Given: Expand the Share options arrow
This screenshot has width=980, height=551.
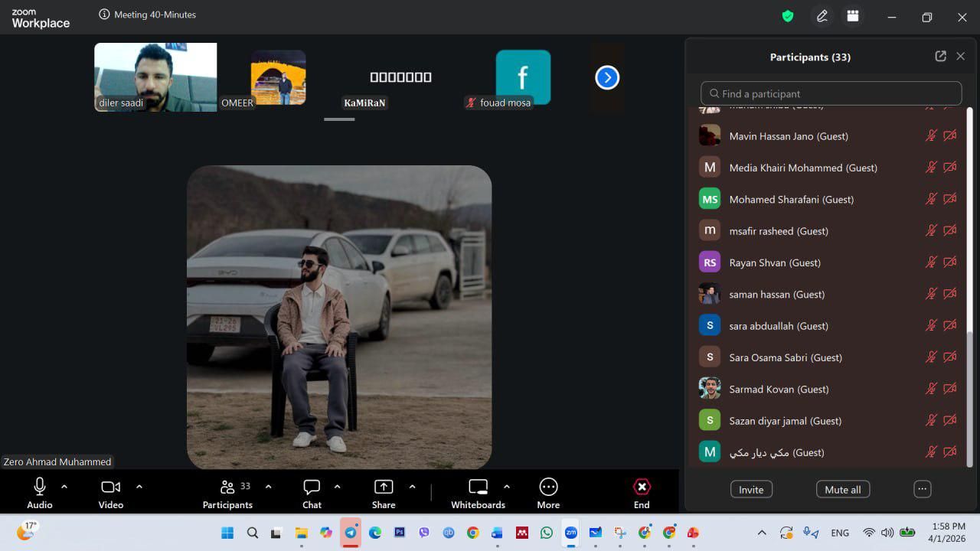Looking at the screenshot, I should pyautogui.click(x=412, y=487).
